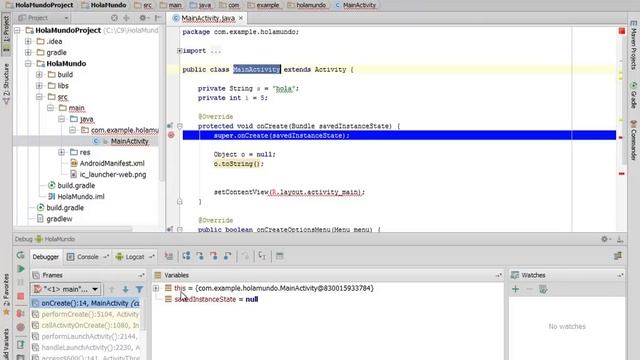Image resolution: width=640 pixels, height=360 pixels.
Task: Select the MainActivity.java editor tab
Action: point(208,18)
